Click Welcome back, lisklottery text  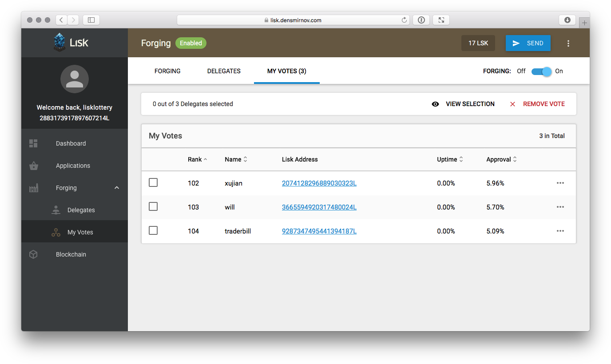[75, 107]
